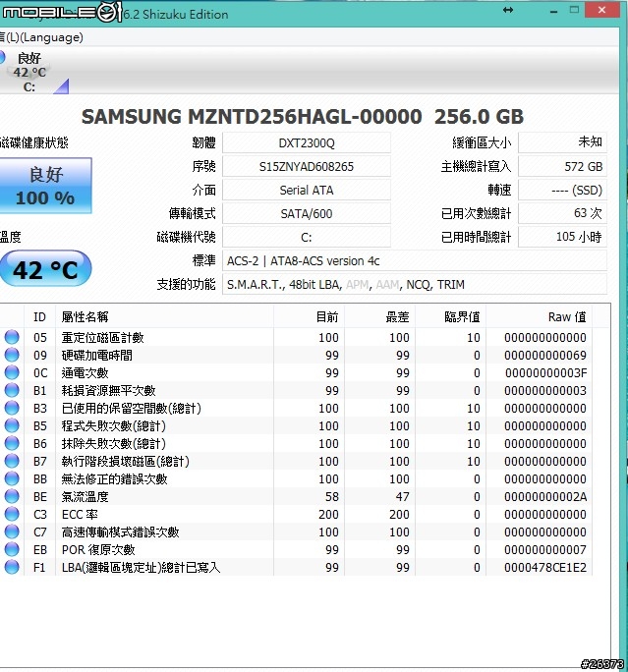This screenshot has width=628, height=672.
Task: Select attribute name 重定位磁區計數
Action: (x=103, y=337)
